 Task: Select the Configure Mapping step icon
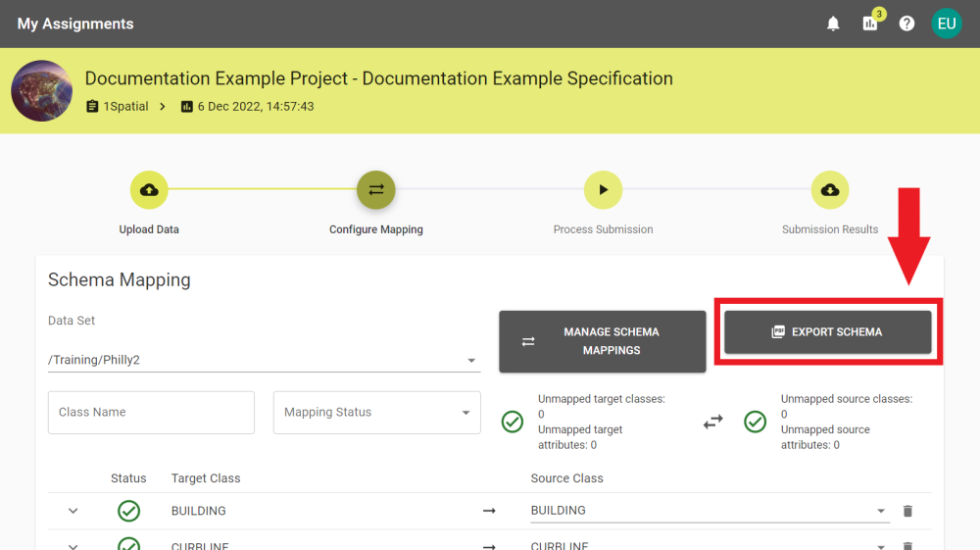[375, 190]
